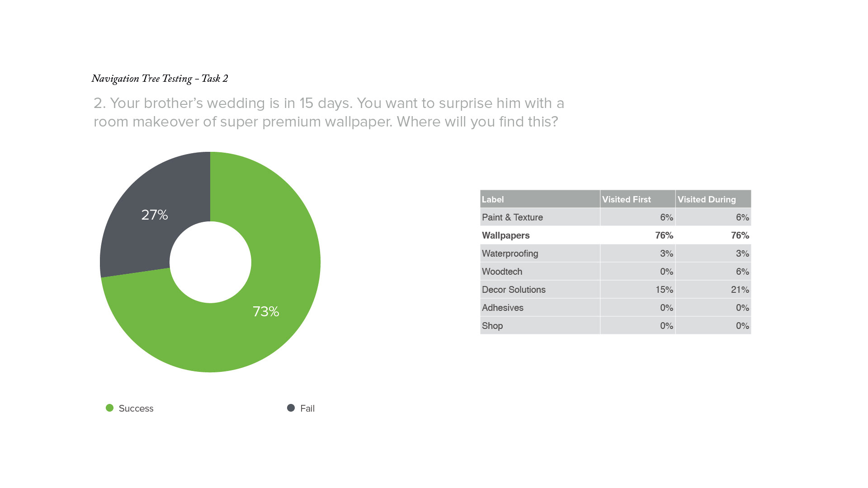868x488 pixels.
Task: Select the bold Wallpapers row label
Action: pyautogui.click(x=505, y=235)
